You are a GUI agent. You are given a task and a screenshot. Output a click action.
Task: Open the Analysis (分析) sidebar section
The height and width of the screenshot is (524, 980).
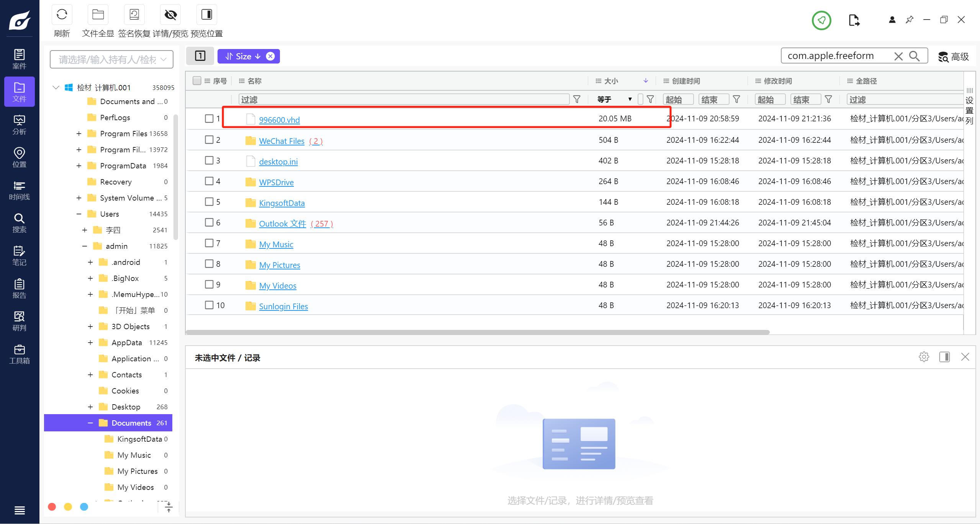pyautogui.click(x=19, y=125)
